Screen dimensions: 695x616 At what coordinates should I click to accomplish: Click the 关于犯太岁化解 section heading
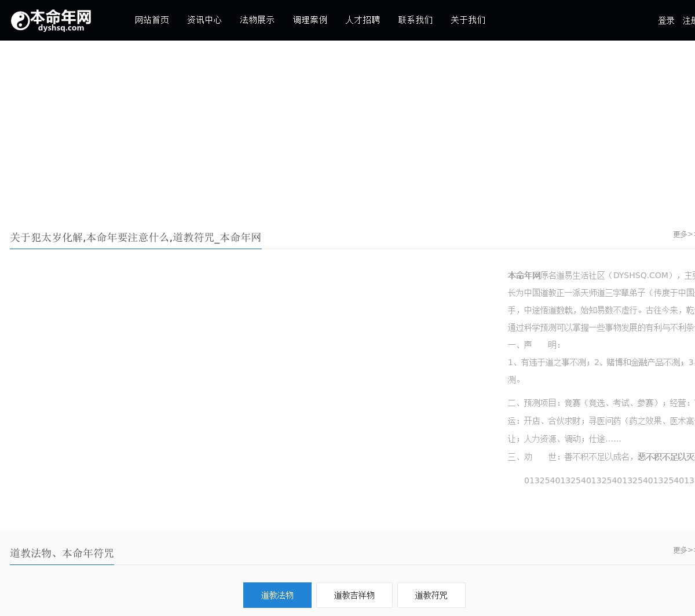tap(136, 238)
